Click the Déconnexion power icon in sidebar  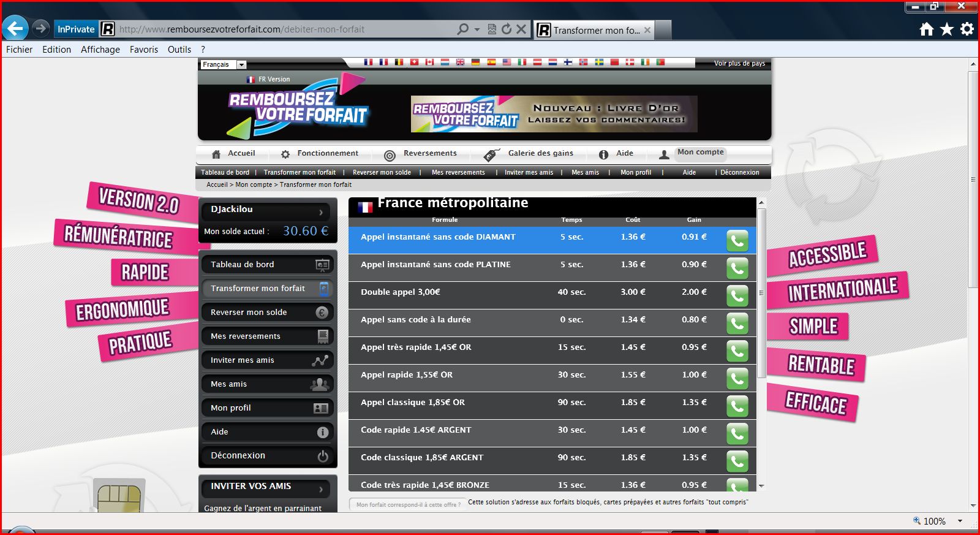tap(323, 456)
